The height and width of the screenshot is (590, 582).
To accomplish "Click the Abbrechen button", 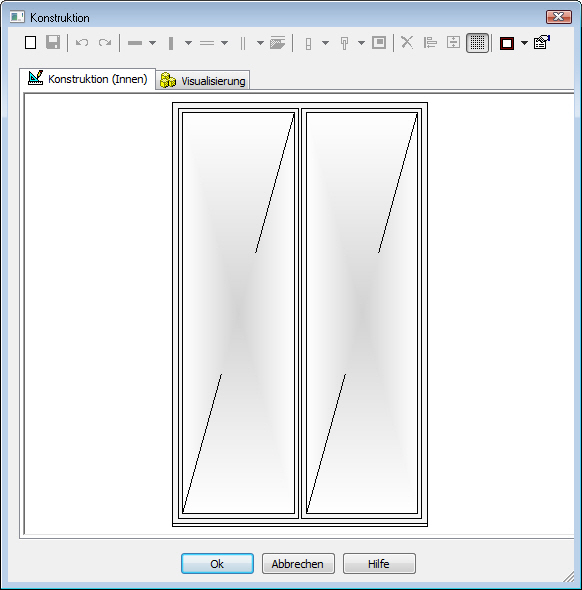I will [298, 563].
